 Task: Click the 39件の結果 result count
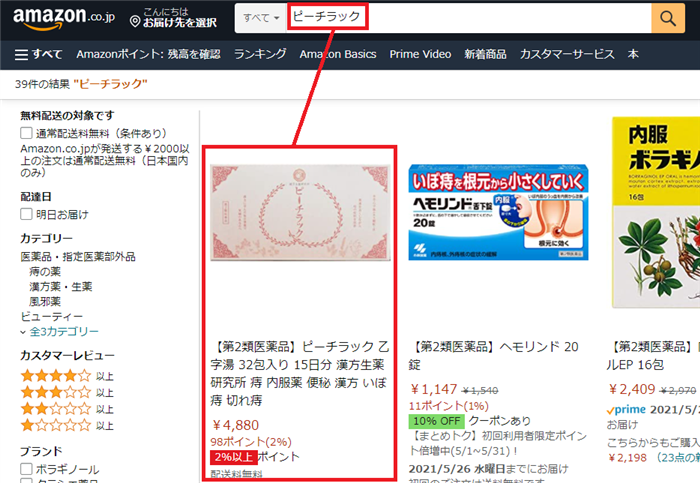click(42, 84)
